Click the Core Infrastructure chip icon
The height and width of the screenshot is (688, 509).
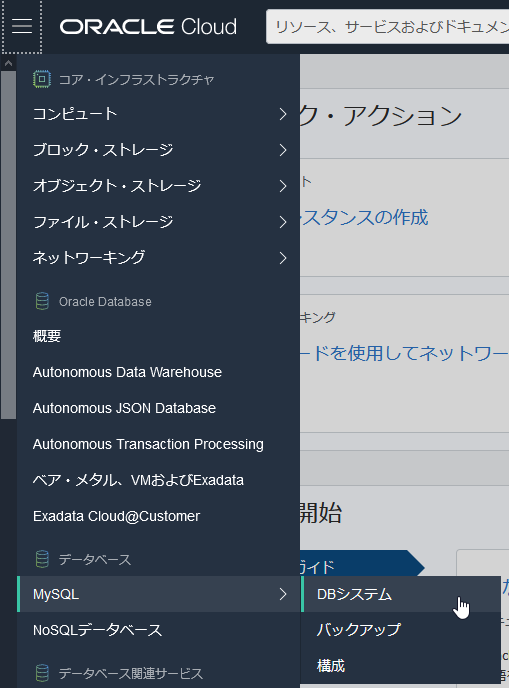pos(42,79)
